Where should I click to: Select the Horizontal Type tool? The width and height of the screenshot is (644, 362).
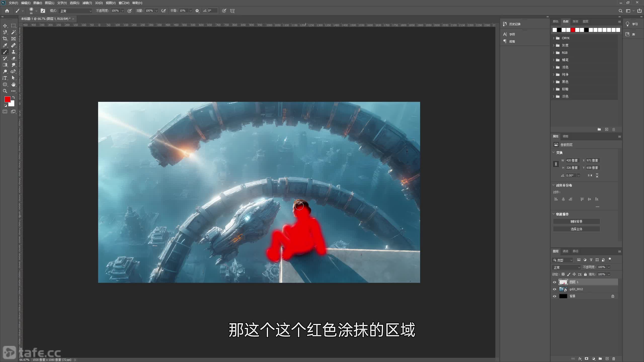tap(5, 78)
